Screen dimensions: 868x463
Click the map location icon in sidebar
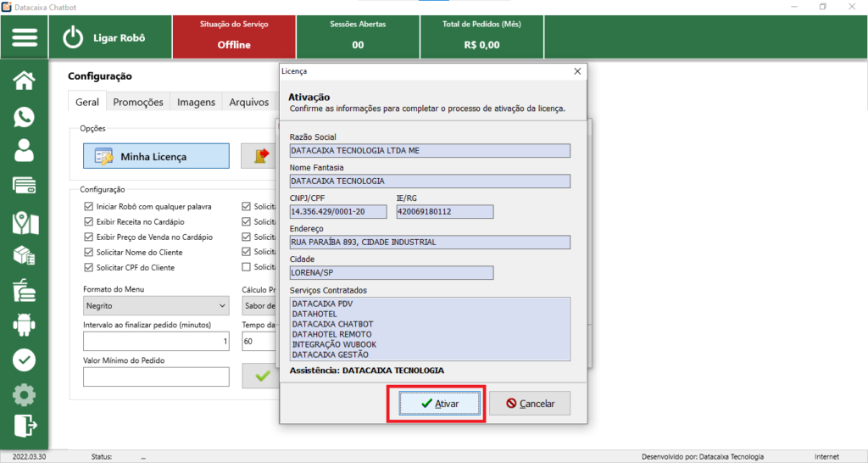[25, 221]
